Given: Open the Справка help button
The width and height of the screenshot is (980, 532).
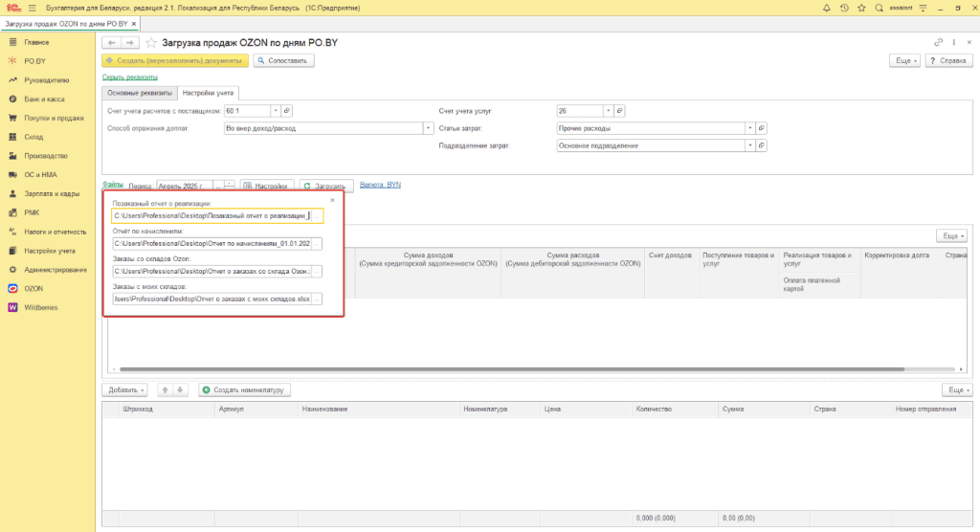Looking at the screenshot, I should 948,60.
